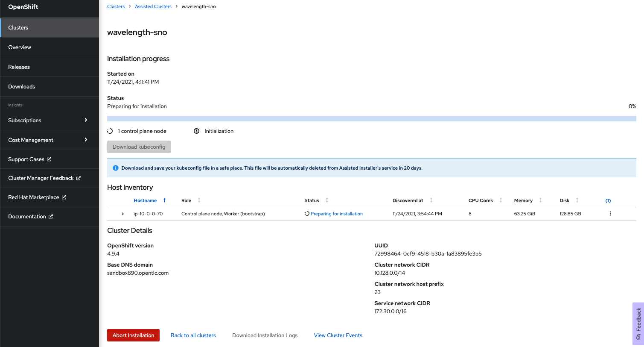Open Downloads from the sidebar
Screen dimensions: 644x347
tap(50, 87)
